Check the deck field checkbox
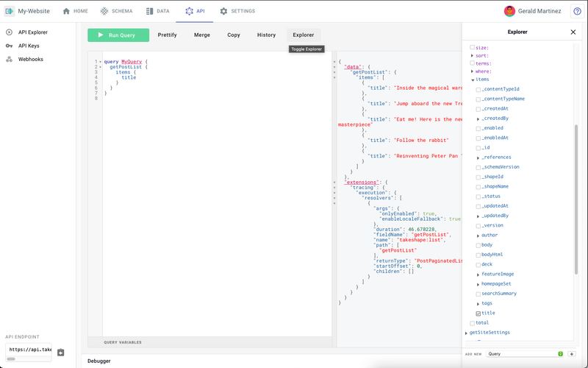Viewport: 588px width, 368px height. coord(478,265)
